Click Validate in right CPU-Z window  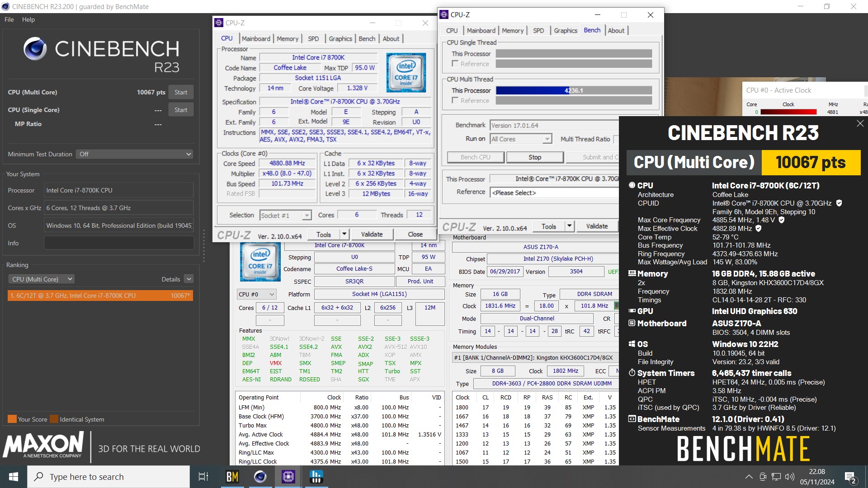[x=597, y=226]
